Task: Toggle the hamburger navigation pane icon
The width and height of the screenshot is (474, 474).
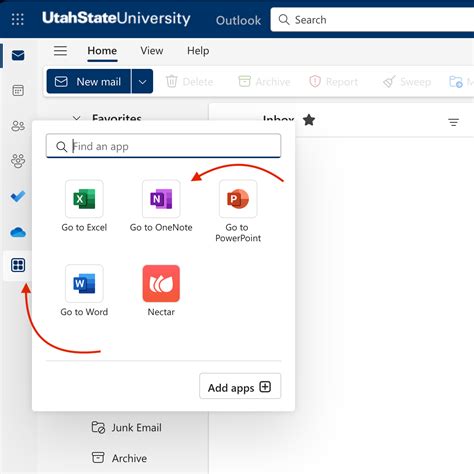Action: click(x=60, y=51)
